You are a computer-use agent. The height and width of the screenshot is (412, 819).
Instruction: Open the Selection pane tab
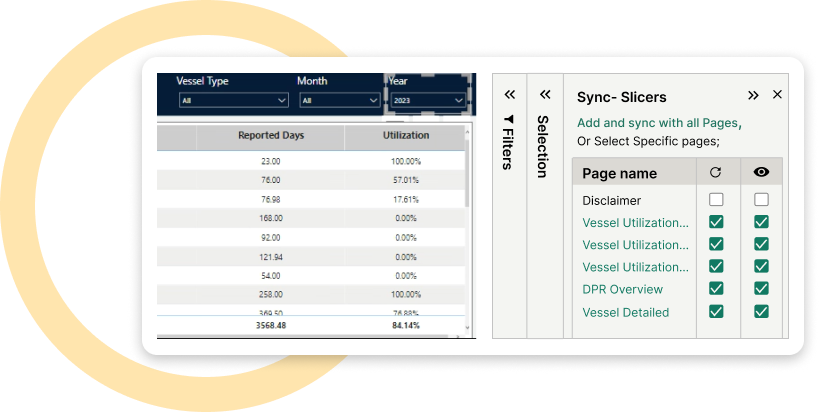click(543, 146)
